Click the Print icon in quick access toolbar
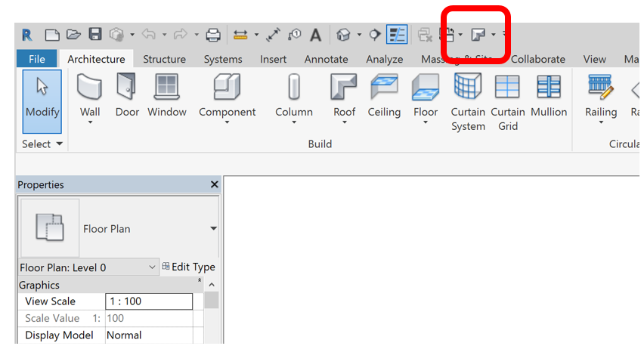Viewport: 644px width, 349px height. [x=213, y=35]
